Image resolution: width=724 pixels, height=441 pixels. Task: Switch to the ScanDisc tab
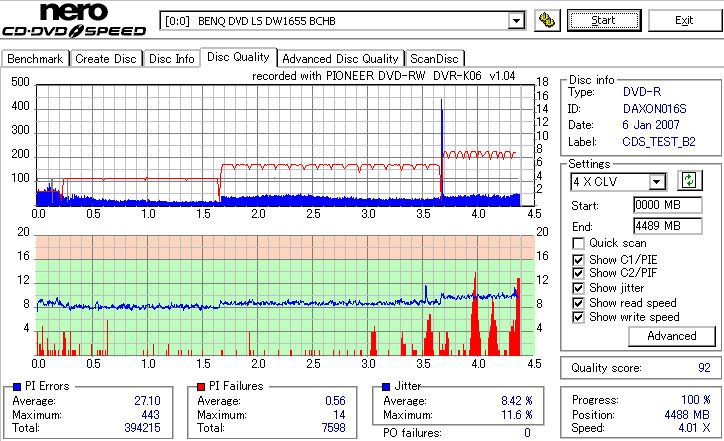pyautogui.click(x=434, y=59)
